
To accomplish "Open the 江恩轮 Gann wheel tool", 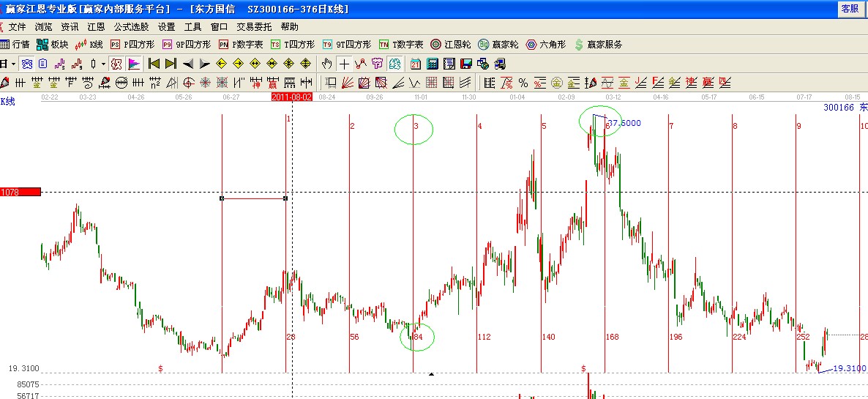I will coord(451,45).
